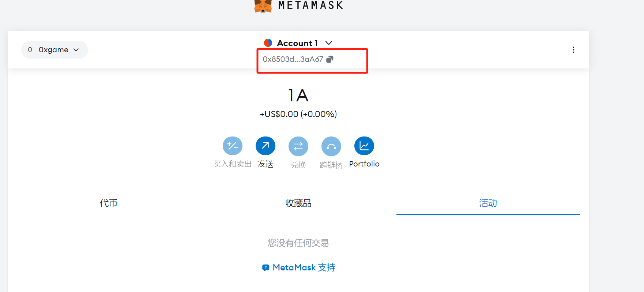
Task: Click the Portfolio label text
Action: [x=364, y=164]
